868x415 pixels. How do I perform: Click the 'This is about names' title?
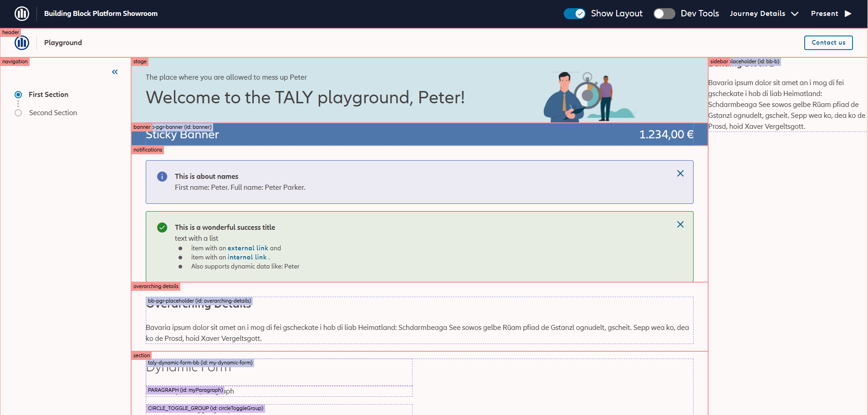pyautogui.click(x=206, y=177)
